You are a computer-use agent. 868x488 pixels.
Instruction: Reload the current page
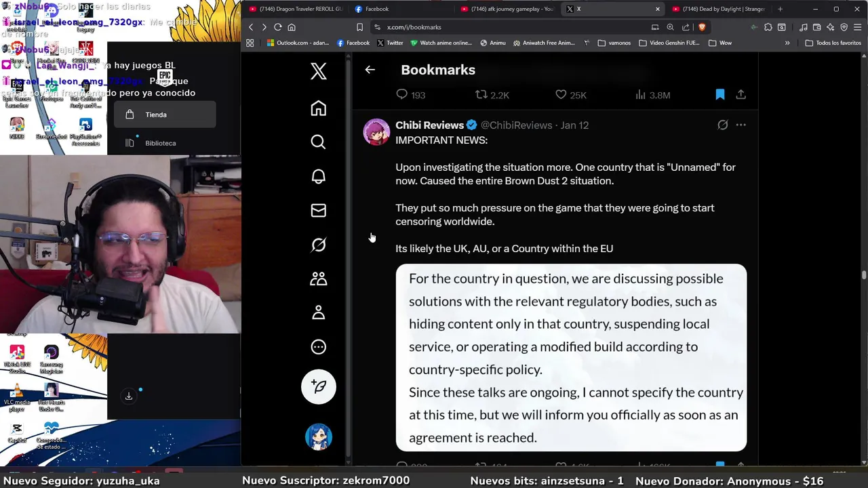coord(278,27)
